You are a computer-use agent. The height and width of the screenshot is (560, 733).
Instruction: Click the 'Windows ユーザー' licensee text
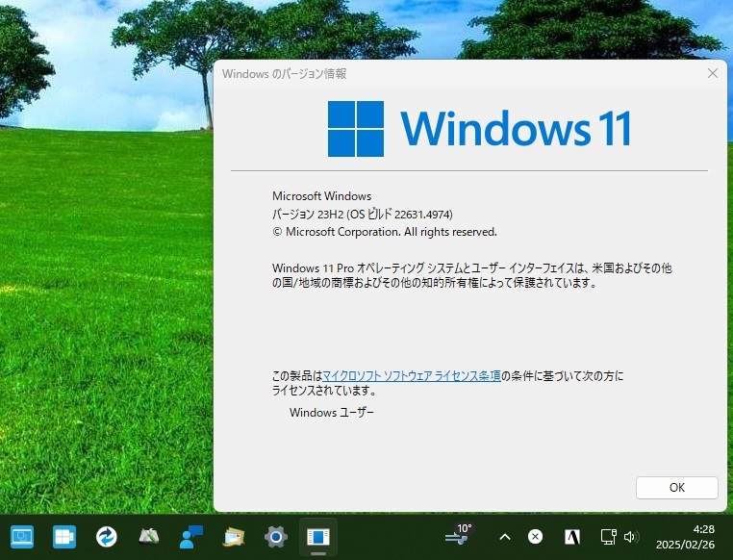[332, 412]
